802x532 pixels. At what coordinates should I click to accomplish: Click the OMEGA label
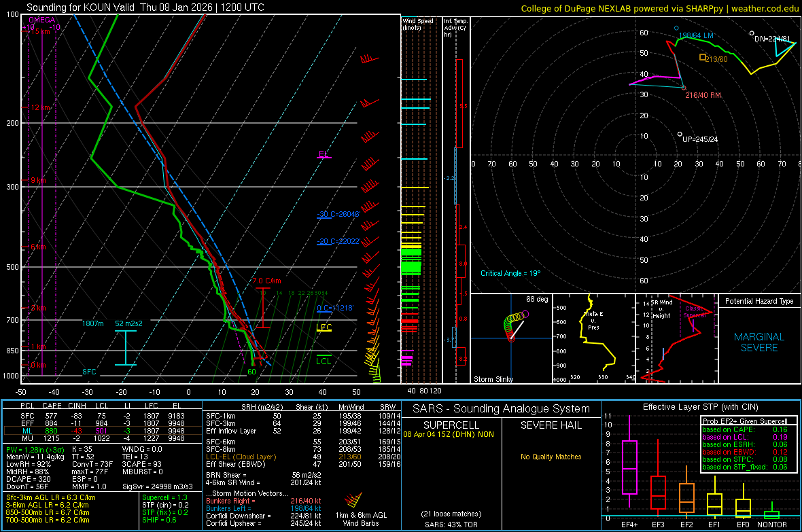coord(42,20)
